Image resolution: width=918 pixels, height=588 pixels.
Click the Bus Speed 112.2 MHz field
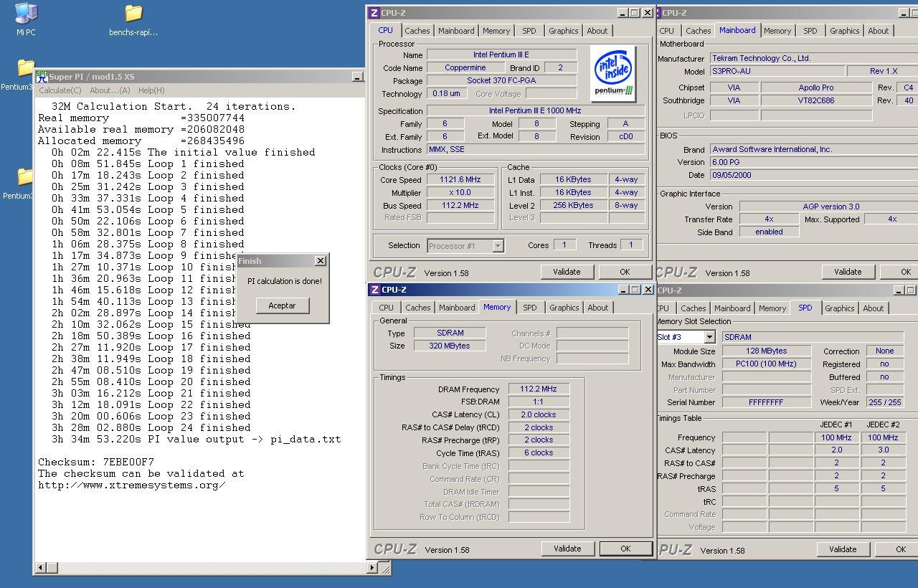[460, 206]
